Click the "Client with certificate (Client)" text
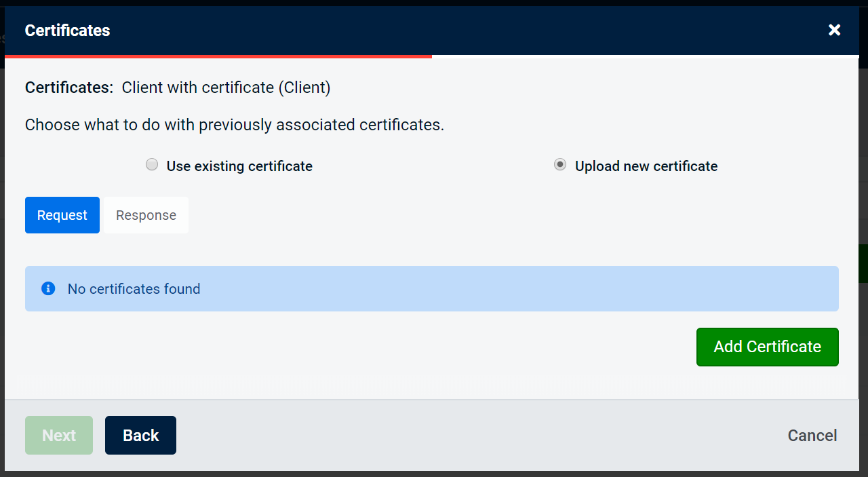 point(226,88)
